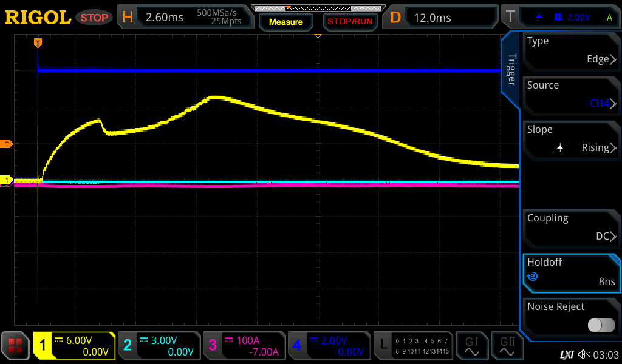Expand the trigger Source CH4 selector

coord(570,95)
